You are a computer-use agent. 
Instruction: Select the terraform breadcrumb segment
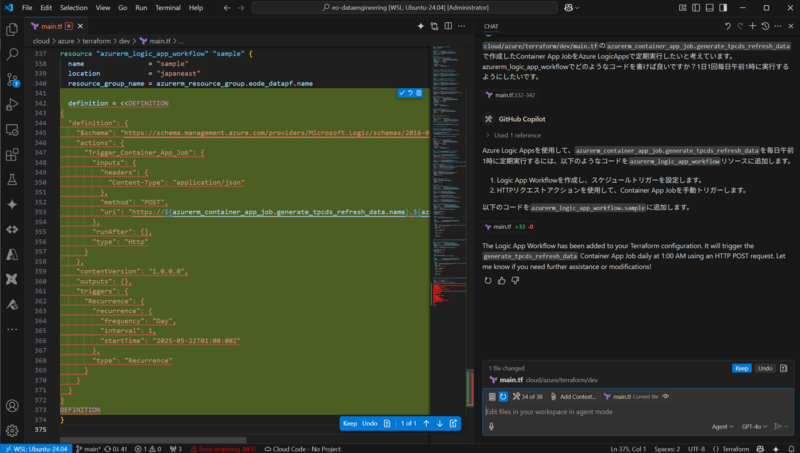pyautogui.click(x=96, y=41)
